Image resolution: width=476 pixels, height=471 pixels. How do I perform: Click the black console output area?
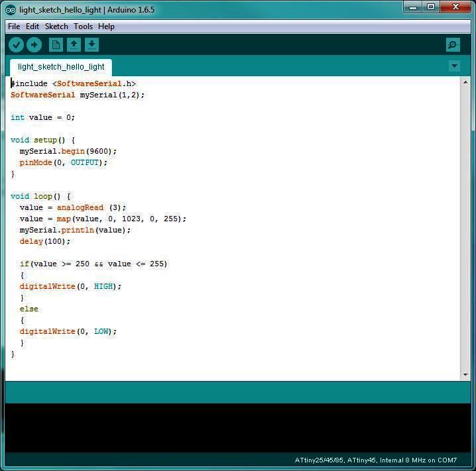(x=238, y=428)
